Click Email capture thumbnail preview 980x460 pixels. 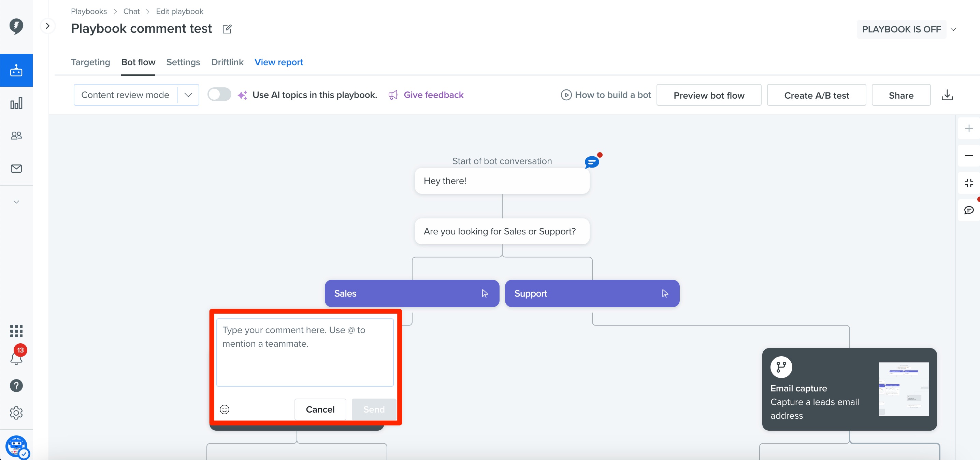click(x=904, y=389)
